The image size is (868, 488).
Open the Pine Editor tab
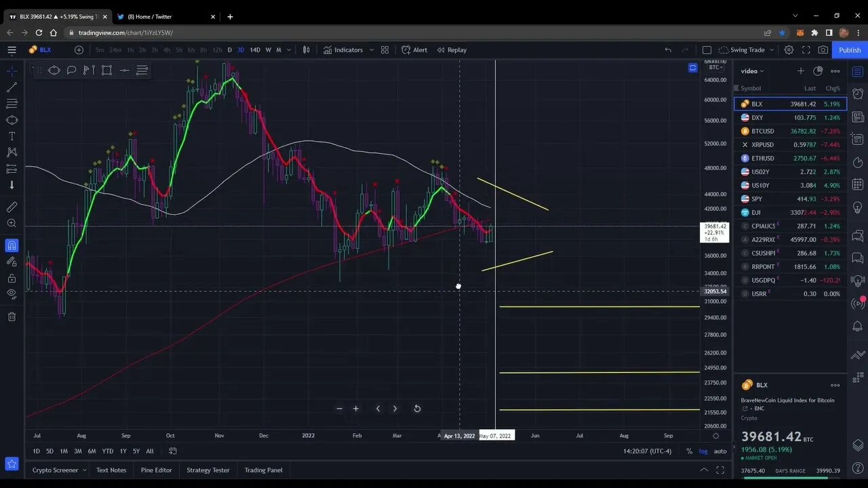(156, 470)
